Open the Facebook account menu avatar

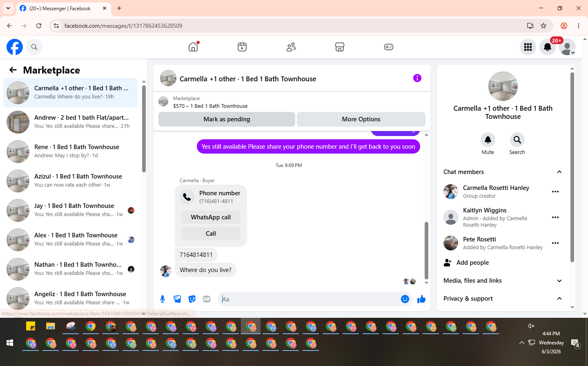point(567,47)
